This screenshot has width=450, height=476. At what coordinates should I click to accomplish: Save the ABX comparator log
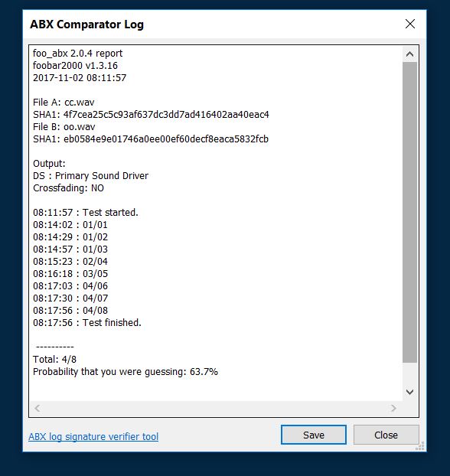[313, 435]
